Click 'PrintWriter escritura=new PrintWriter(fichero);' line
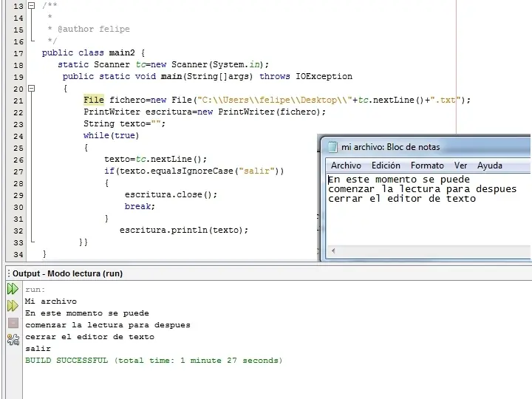This screenshot has width=532, height=399. [x=205, y=112]
